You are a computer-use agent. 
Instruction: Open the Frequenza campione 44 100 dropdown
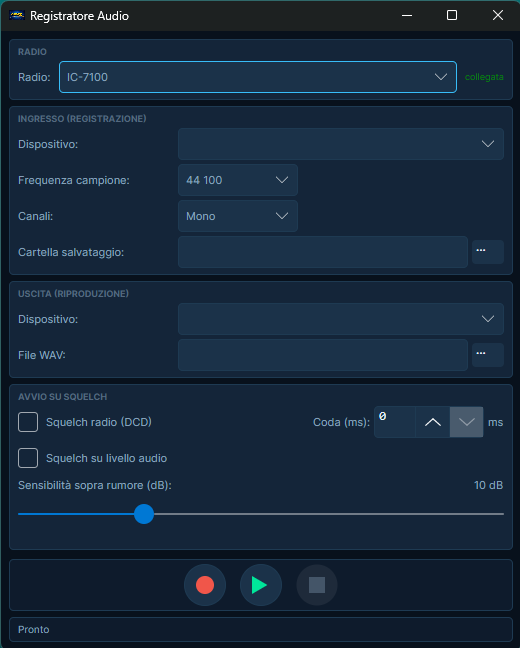238,180
